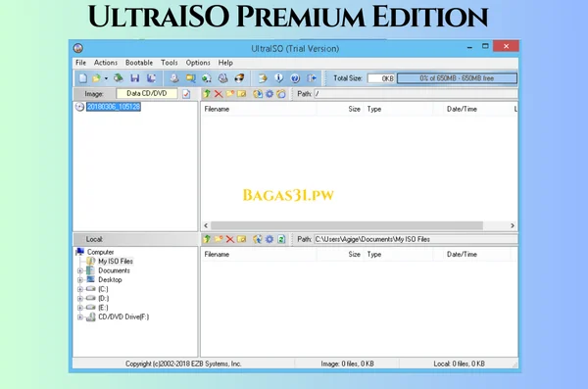The image size is (588, 389).
Task: Sort the Image pane by its Date/Time column header
Action: tap(471, 109)
